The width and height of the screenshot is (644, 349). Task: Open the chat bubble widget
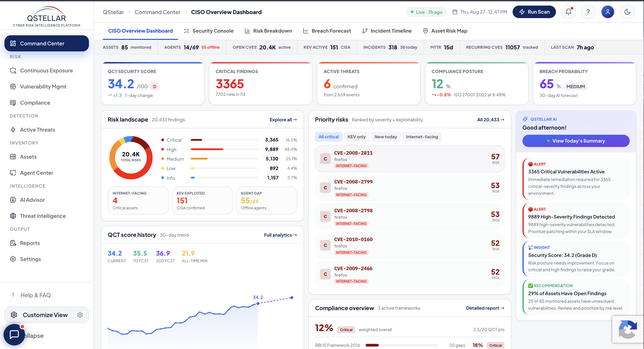pyautogui.click(x=14, y=334)
